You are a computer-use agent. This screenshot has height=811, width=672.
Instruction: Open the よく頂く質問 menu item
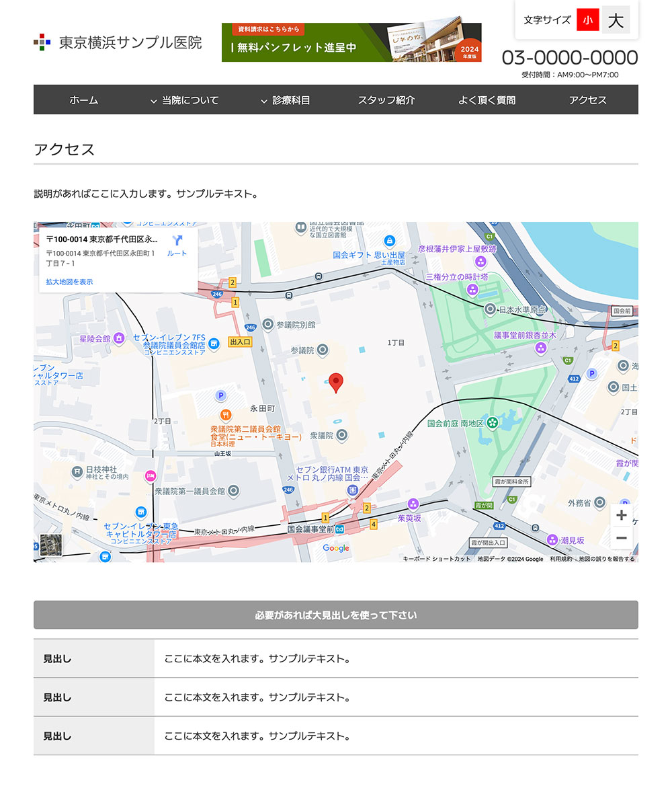pyautogui.click(x=487, y=100)
